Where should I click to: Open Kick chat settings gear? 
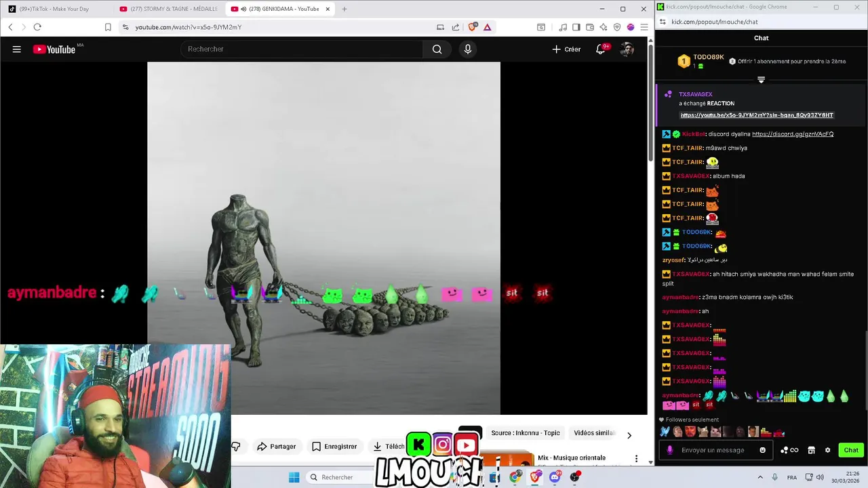(827, 450)
